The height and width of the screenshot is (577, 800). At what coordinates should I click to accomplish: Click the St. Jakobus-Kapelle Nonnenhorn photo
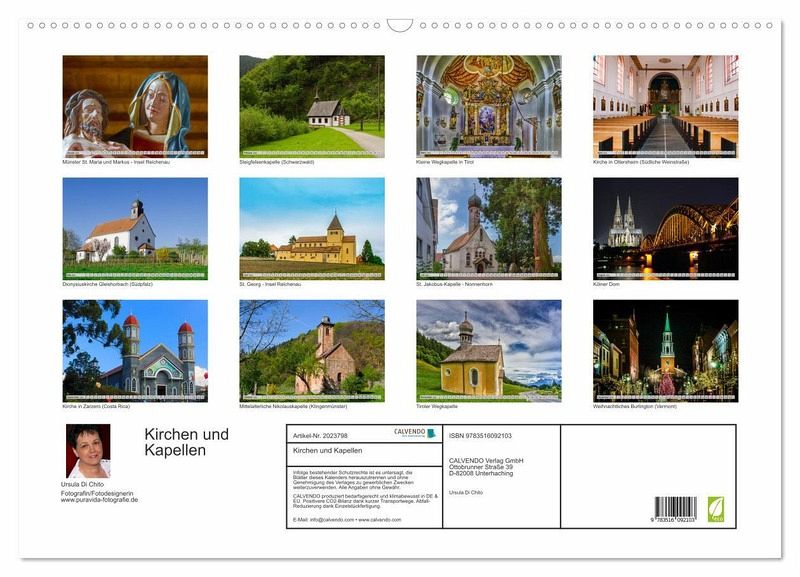tap(488, 228)
